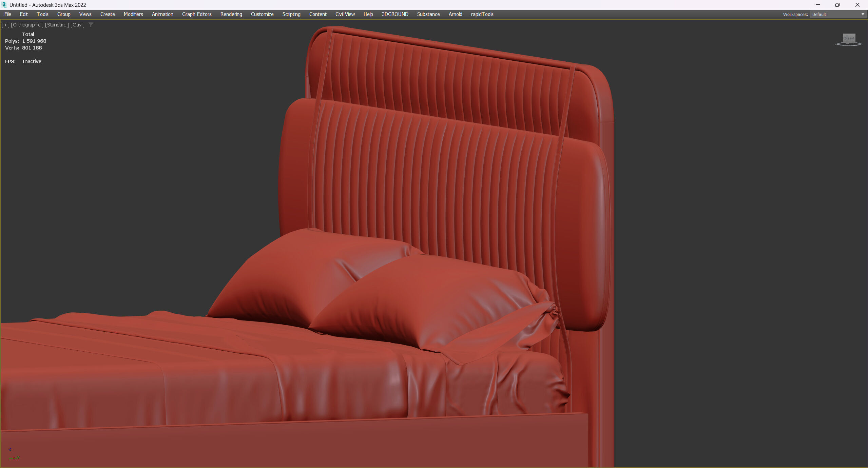Viewport: 868px width, 468px height.
Task: Open the Animation menu
Action: (x=162, y=14)
